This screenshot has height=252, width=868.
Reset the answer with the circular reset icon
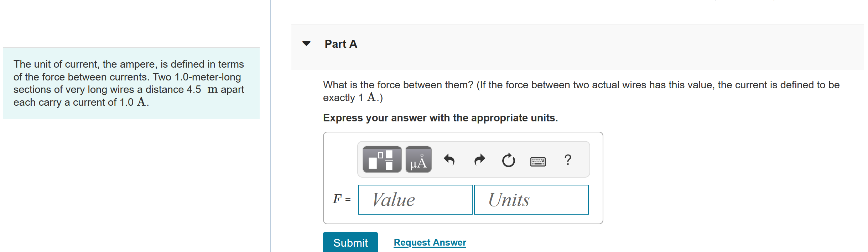tap(508, 159)
